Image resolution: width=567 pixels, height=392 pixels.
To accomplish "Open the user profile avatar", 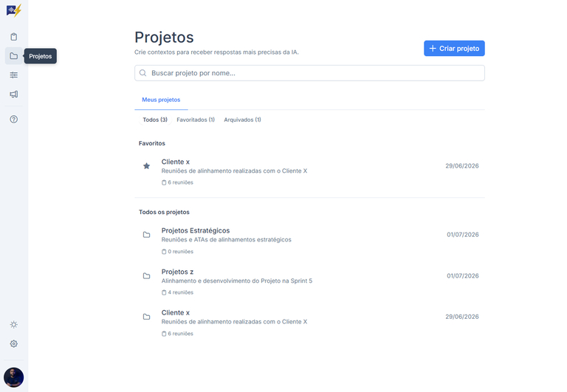I will pyautogui.click(x=14, y=377).
